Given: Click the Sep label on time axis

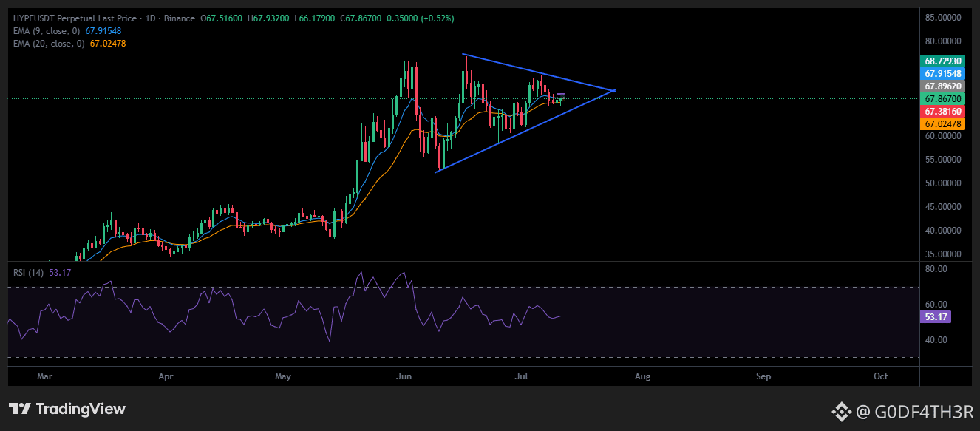Looking at the screenshot, I should 763,376.
